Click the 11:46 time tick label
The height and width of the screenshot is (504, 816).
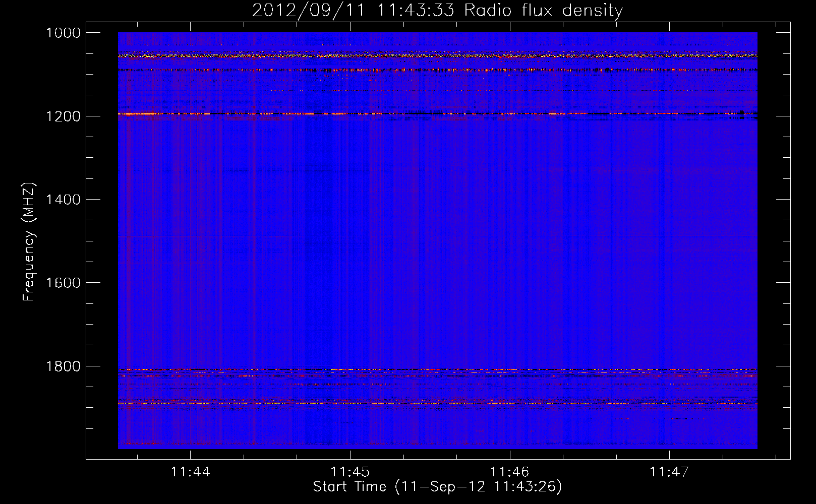(x=509, y=472)
